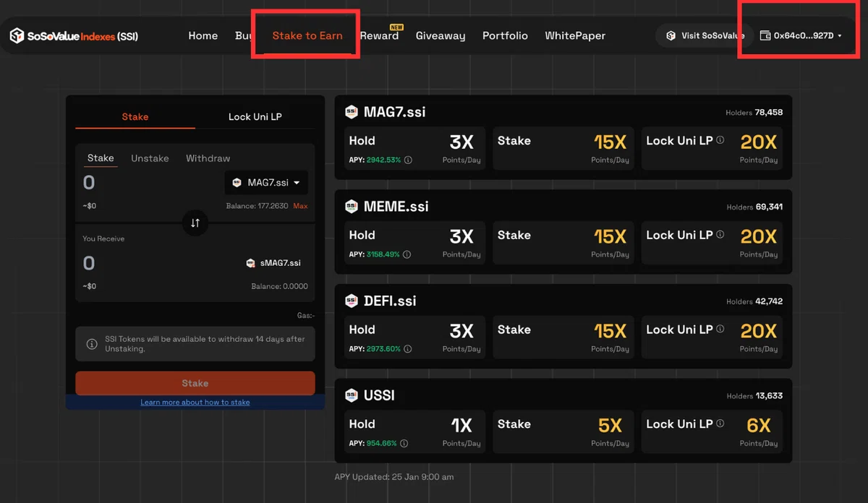Select the MAG7.ssi Hold 3X card
Screen dimensions: 868x503
(414, 148)
